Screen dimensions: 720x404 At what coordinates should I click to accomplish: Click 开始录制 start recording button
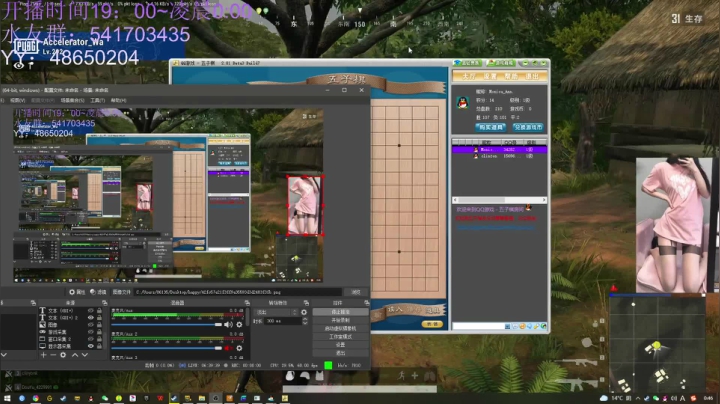pos(340,320)
